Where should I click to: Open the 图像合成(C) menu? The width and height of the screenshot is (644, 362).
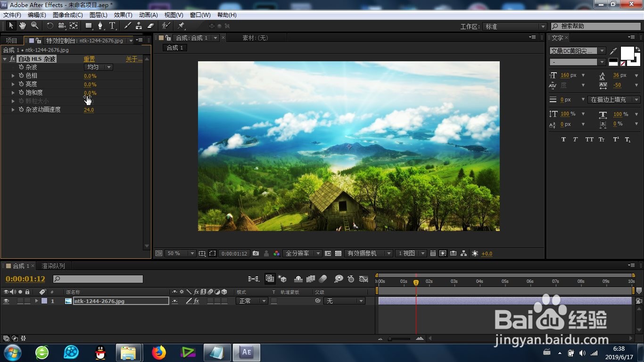tap(68, 15)
